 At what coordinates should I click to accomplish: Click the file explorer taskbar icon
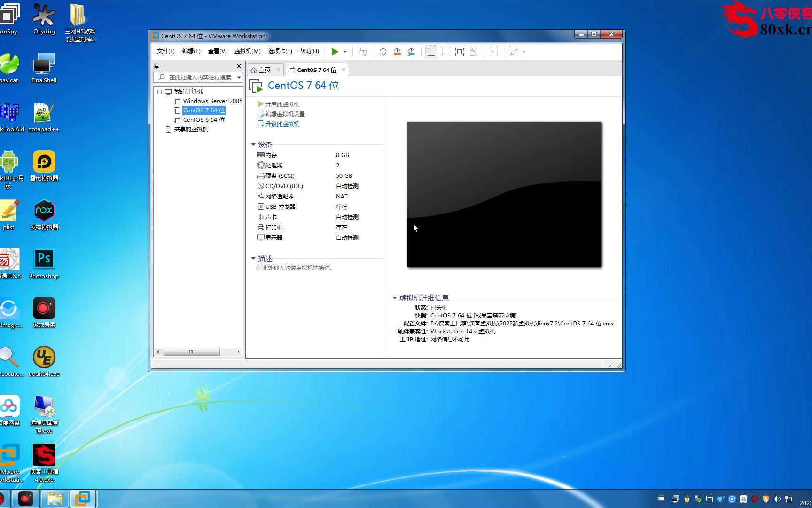pyautogui.click(x=55, y=499)
